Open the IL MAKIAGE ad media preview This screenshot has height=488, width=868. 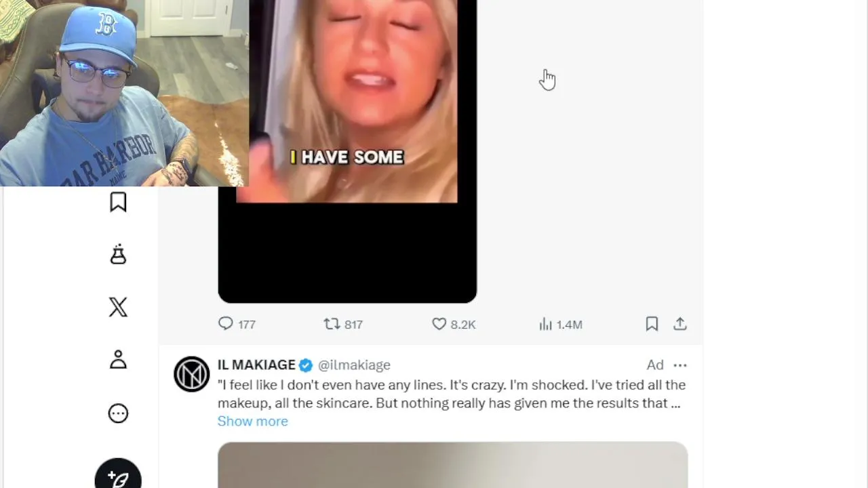point(452,465)
